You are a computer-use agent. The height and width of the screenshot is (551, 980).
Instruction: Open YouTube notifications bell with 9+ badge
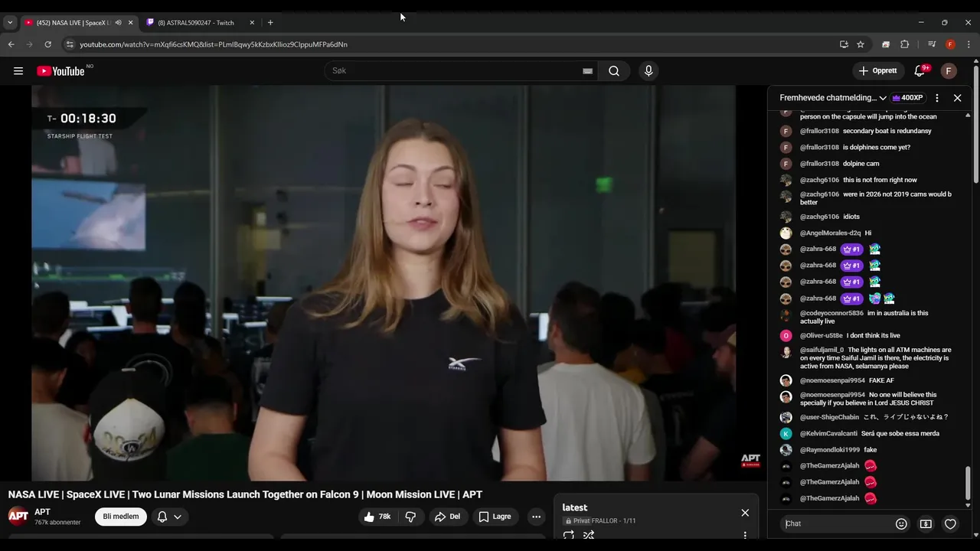pos(920,71)
